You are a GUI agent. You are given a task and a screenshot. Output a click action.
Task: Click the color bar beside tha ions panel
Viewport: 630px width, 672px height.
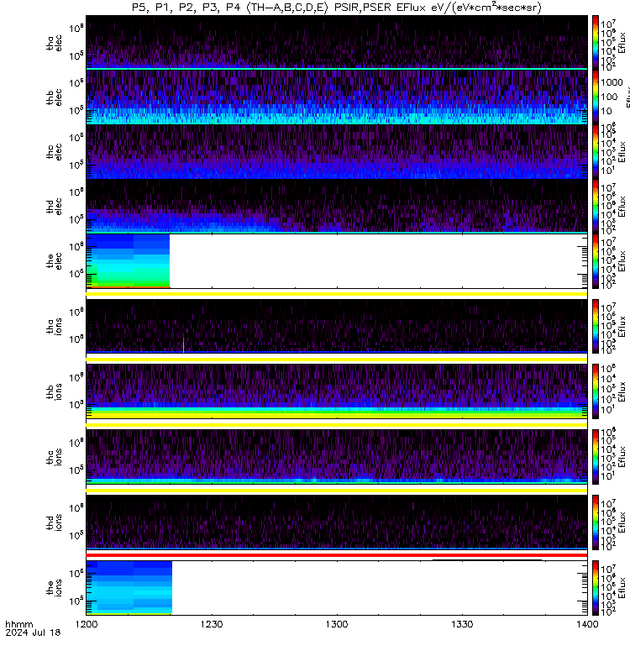point(596,326)
